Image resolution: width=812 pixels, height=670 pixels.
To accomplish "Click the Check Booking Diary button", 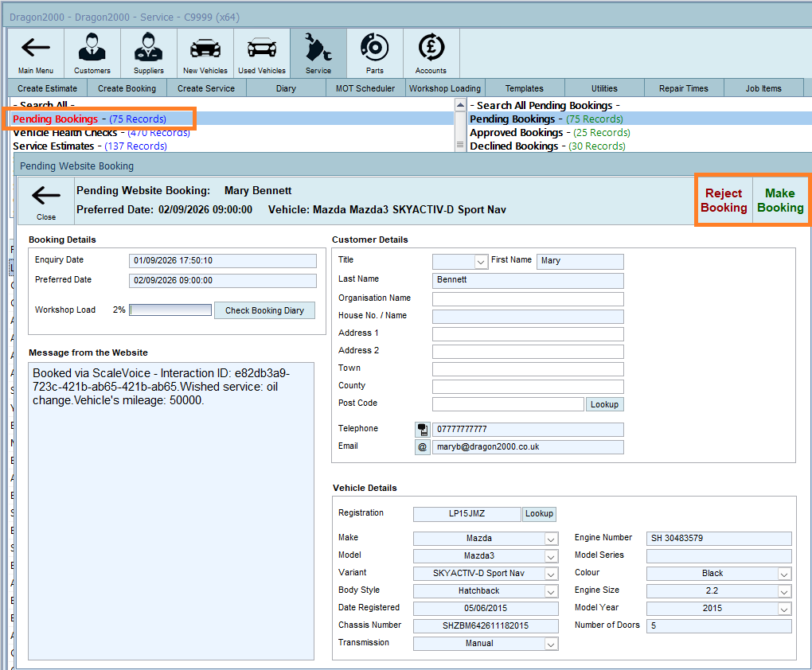I will [264, 310].
